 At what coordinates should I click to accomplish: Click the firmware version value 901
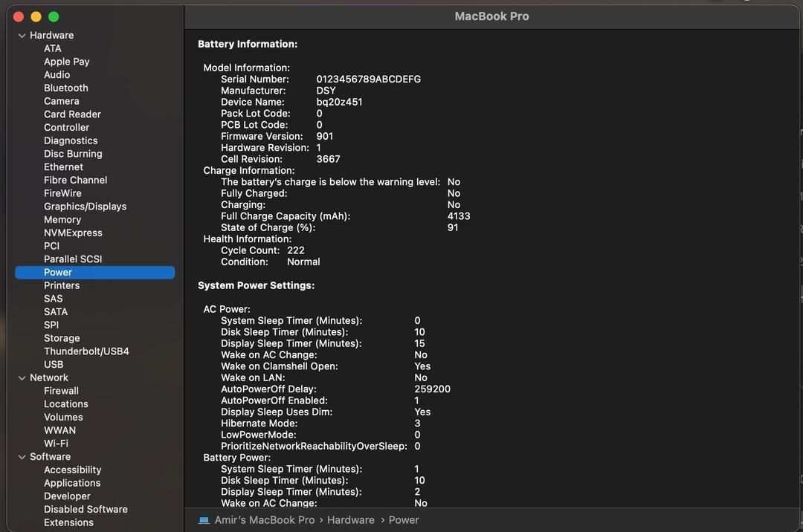click(x=325, y=137)
